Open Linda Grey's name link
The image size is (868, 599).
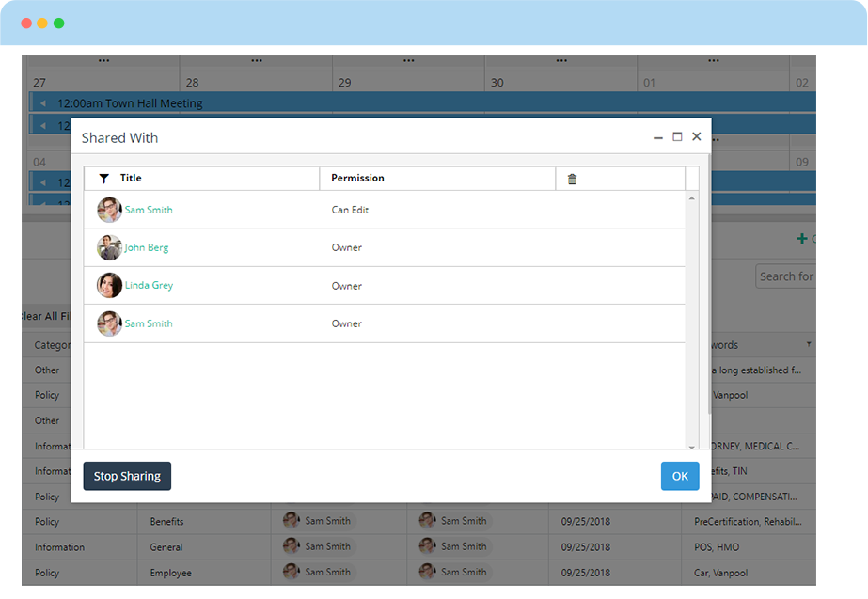(x=149, y=286)
